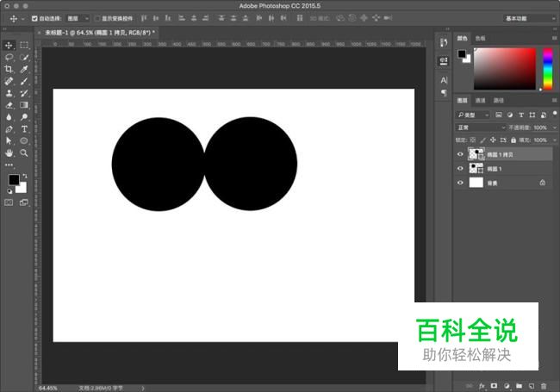Filter layers by pixel layers
560x392 pixels.
click(x=499, y=115)
